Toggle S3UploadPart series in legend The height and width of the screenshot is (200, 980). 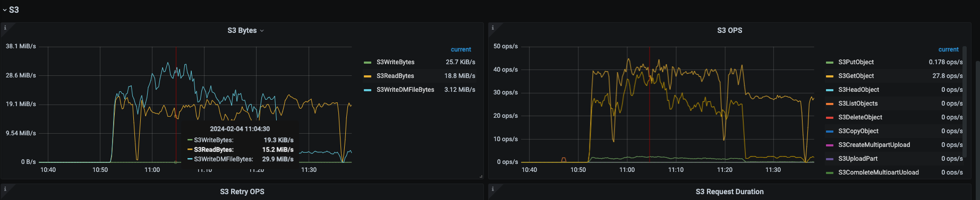(858, 159)
